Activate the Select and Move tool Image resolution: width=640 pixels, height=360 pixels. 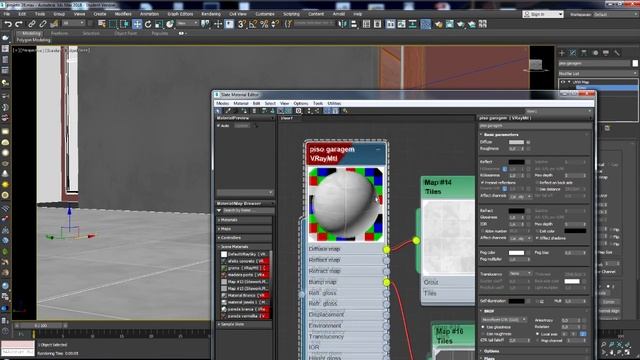pyautogui.click(x=137, y=24)
